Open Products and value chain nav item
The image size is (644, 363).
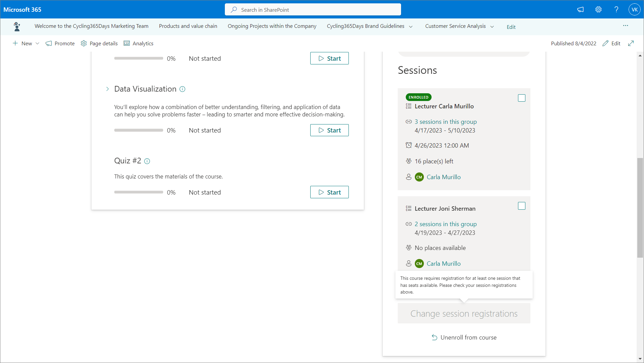(x=188, y=26)
